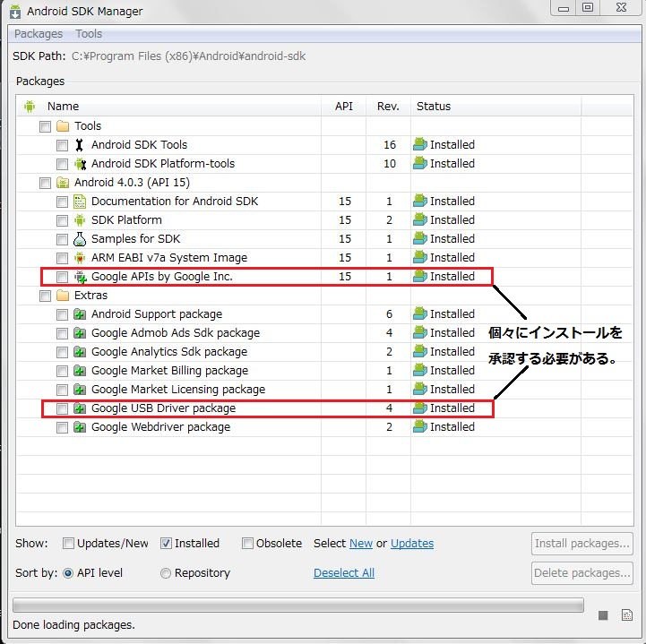Click the ARM EABI v7a System Image icon

click(x=80, y=258)
